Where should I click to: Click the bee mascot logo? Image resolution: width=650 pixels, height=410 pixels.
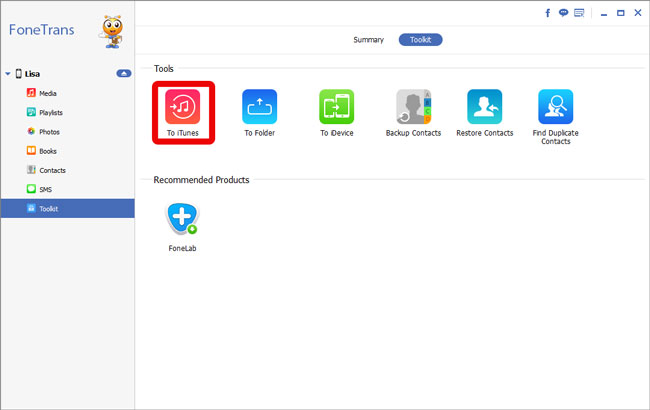112,32
